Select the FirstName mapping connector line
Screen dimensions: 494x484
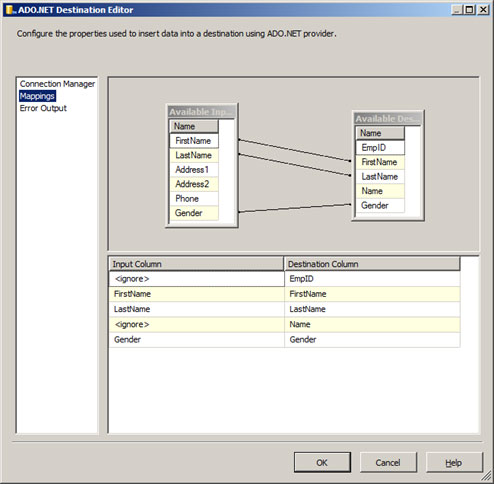(x=295, y=150)
